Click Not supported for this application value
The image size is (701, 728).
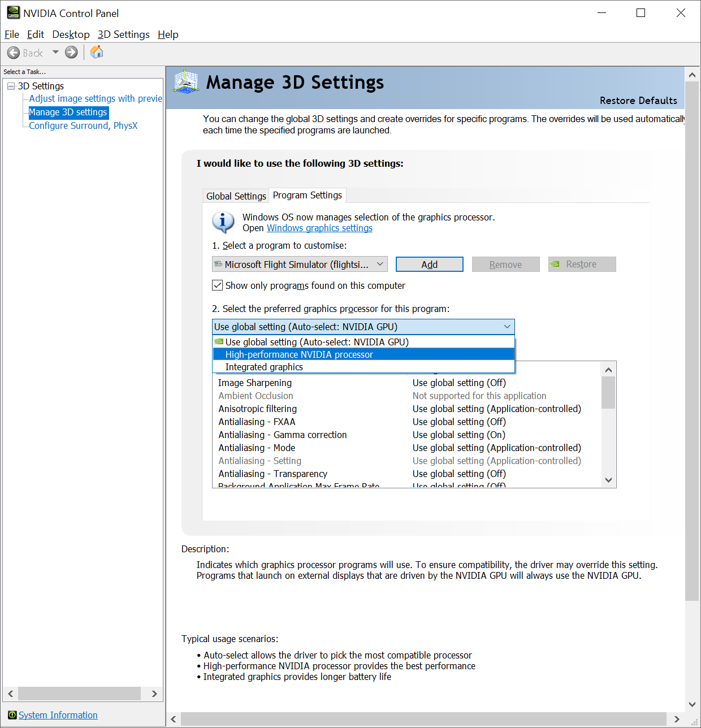[x=479, y=396]
